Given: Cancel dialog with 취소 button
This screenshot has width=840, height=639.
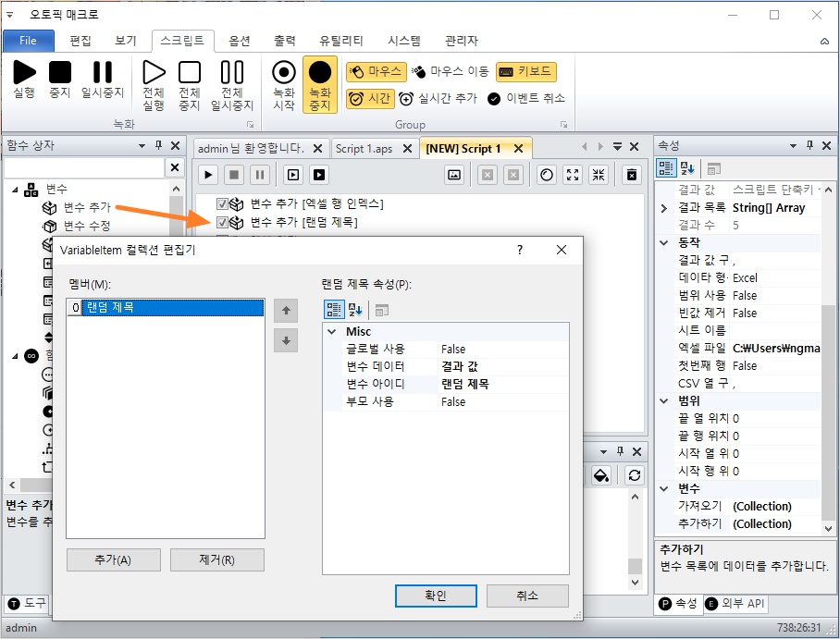Looking at the screenshot, I should tap(527, 596).
